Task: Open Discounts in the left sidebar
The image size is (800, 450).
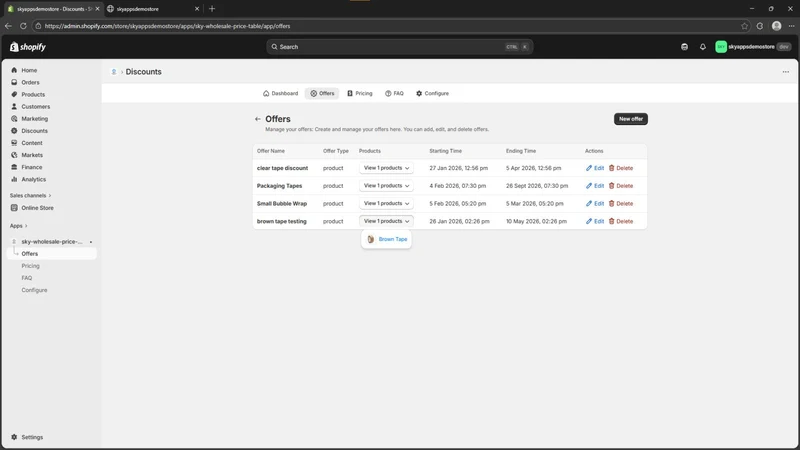Action: tap(34, 131)
